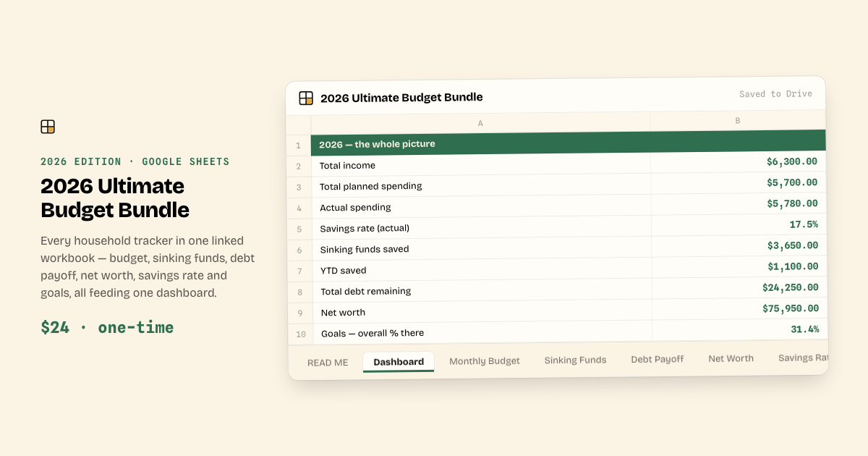
Task: Click the $24,250.00 value
Action: pyautogui.click(x=740, y=288)
